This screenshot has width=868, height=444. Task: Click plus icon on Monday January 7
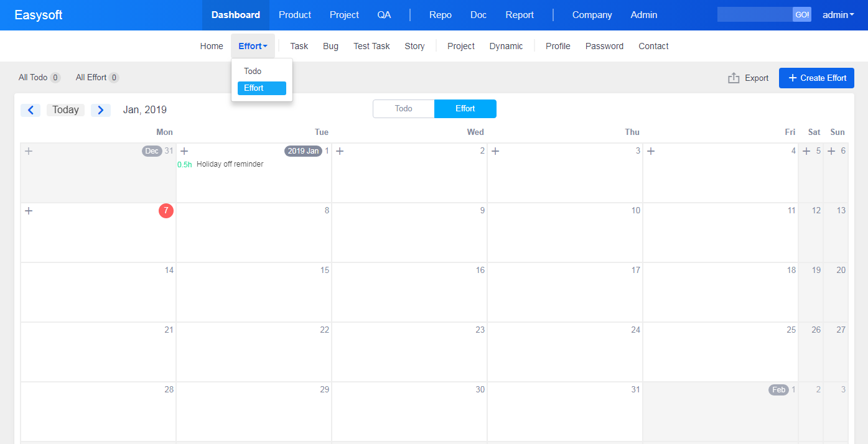tap(29, 211)
